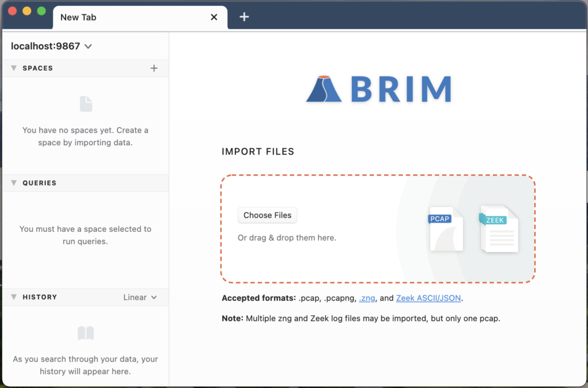The height and width of the screenshot is (388, 588).
Task: Click the open book icon in History
Action: pos(86,333)
